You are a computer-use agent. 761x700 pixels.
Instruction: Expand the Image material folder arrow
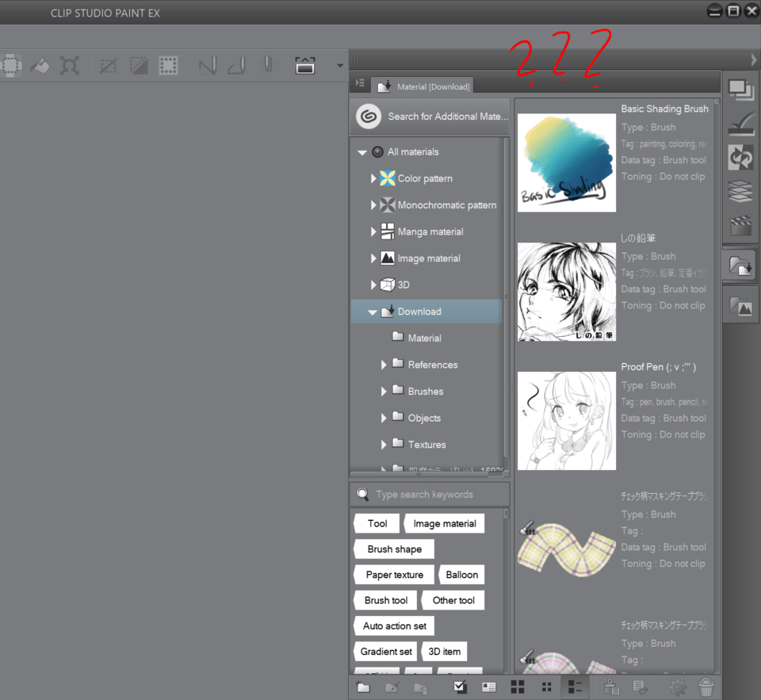pos(373,258)
